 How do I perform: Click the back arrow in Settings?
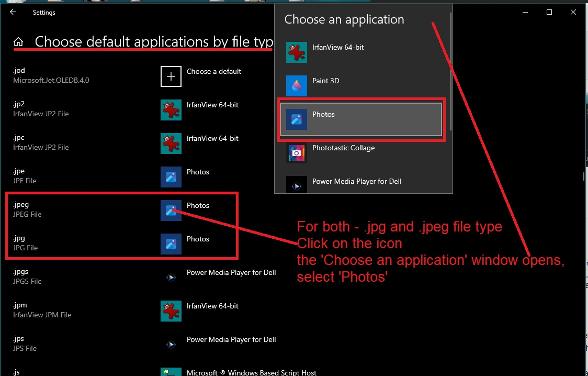pos(13,12)
